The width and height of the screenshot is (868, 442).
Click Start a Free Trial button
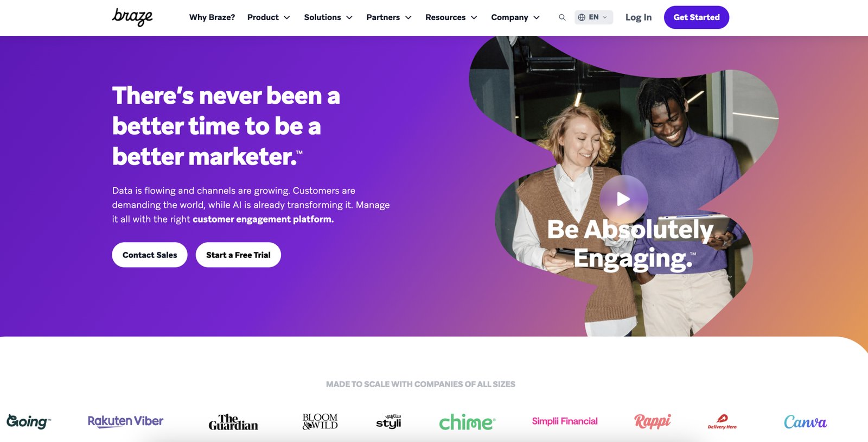[238, 255]
